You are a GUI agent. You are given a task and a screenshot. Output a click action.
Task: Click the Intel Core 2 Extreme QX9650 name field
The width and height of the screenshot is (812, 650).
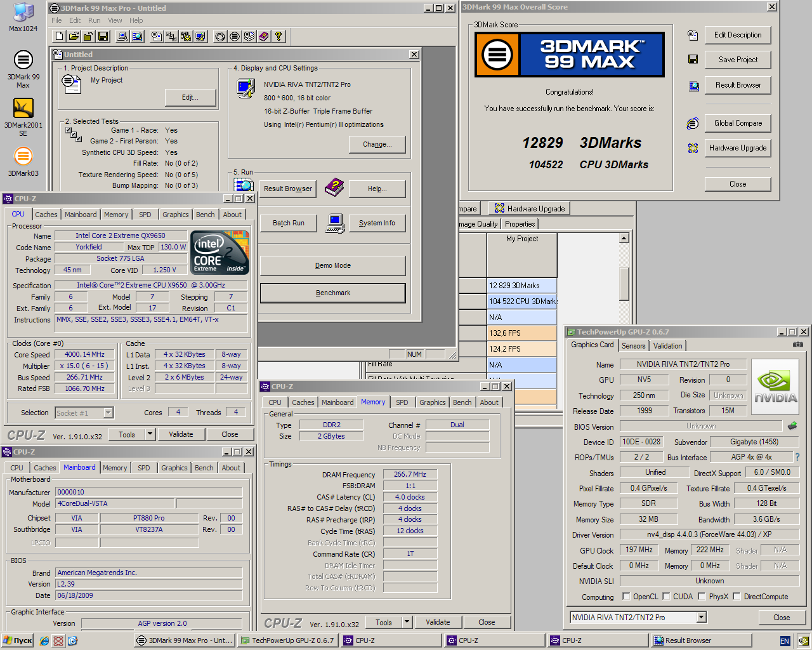pos(121,235)
